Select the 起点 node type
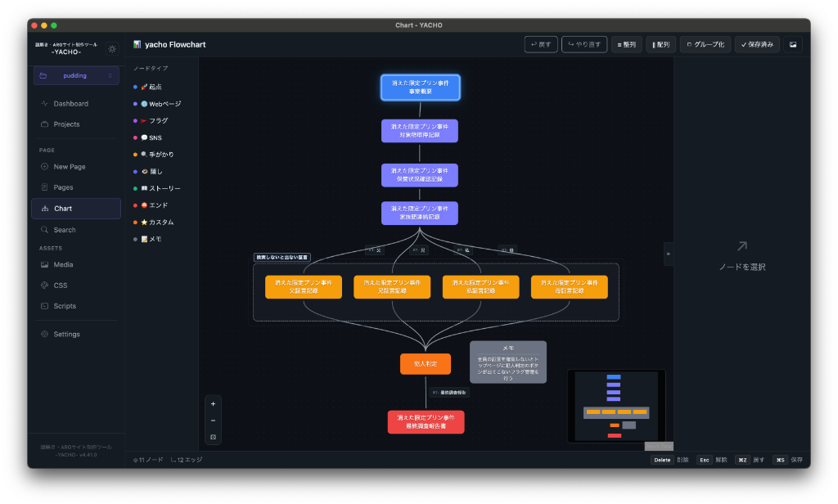 pos(151,87)
